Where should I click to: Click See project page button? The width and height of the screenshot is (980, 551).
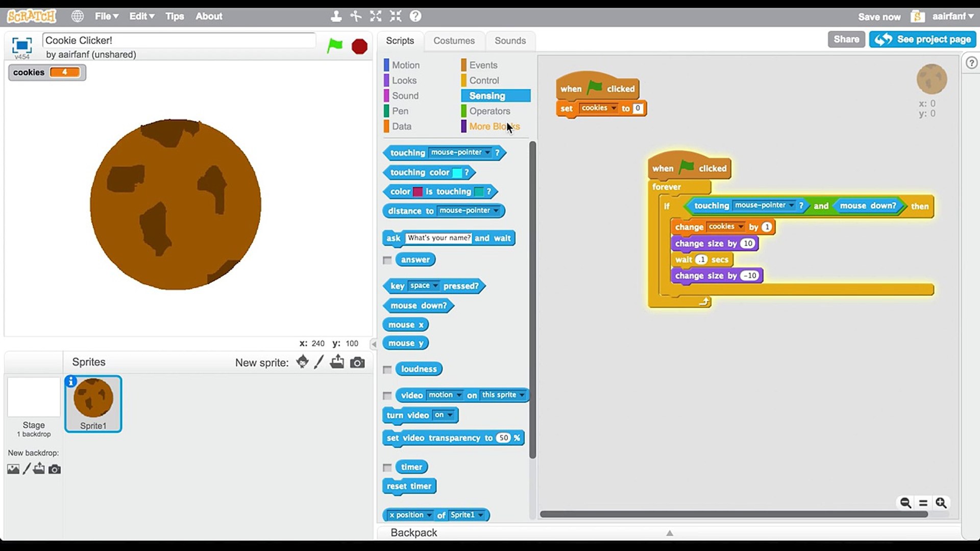923,39
